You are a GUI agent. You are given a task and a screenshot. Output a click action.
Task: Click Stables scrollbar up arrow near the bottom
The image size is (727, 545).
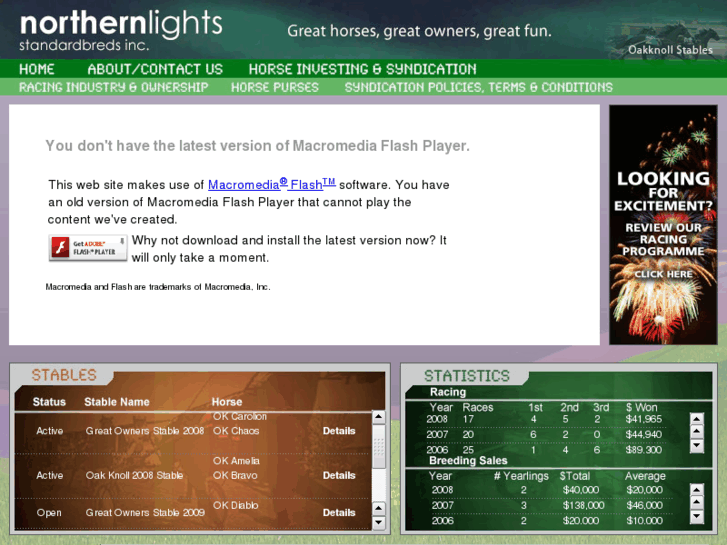tap(379, 508)
